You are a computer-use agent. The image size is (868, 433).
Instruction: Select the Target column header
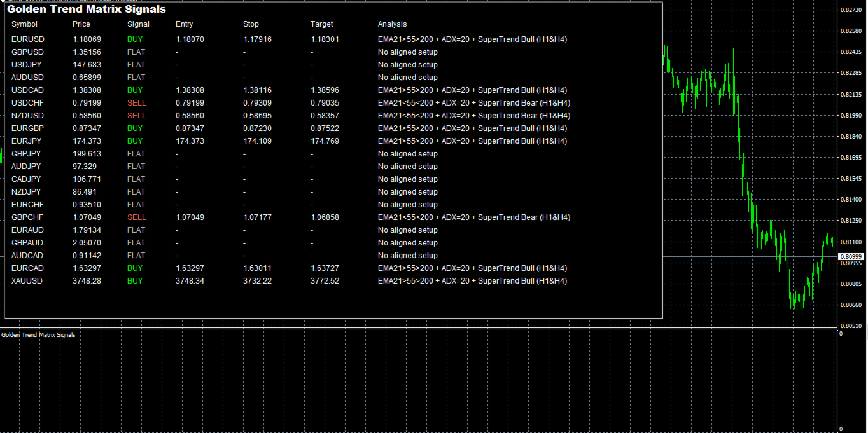coord(322,24)
